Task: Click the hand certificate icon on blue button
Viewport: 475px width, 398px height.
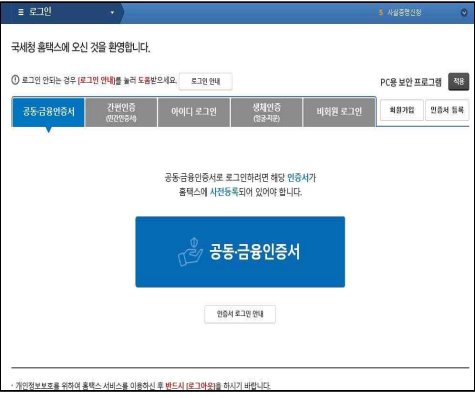Action: pos(190,252)
